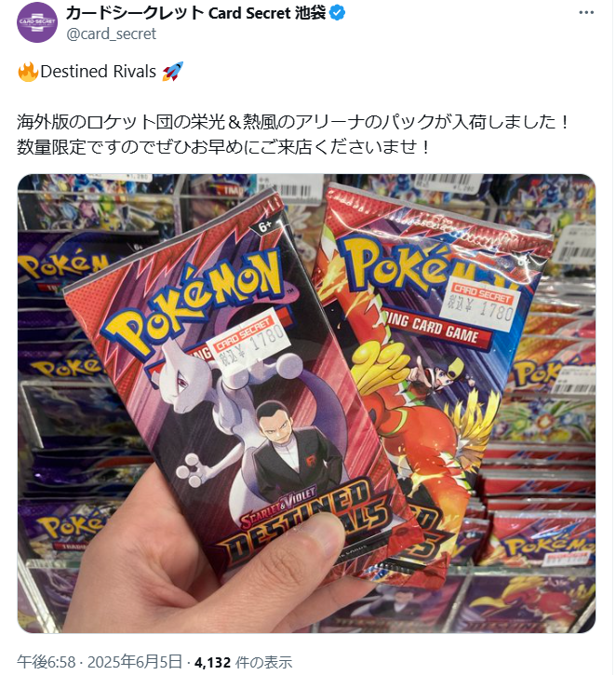Click the blue verified badge
The height and width of the screenshot is (675, 616).
coord(337,13)
